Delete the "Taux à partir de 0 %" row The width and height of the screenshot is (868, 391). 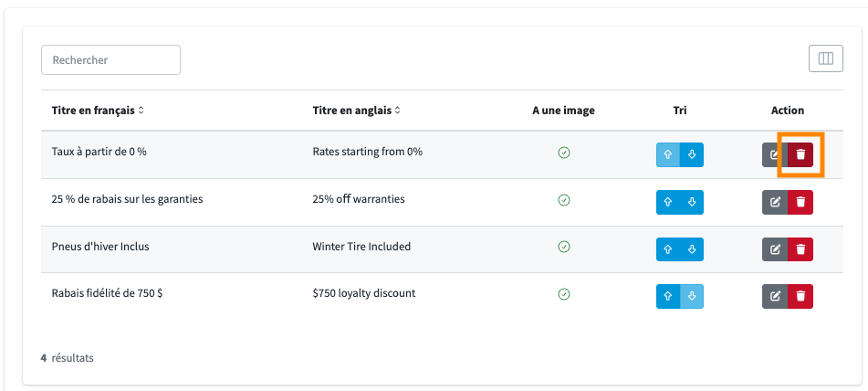pos(800,154)
